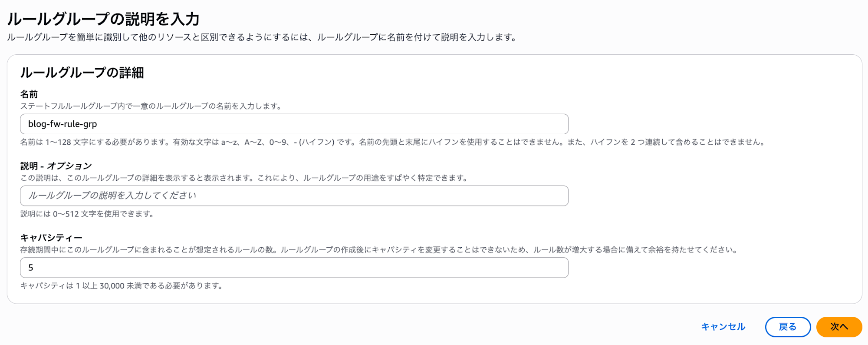Click the キャパシティー field label
The image size is (868, 345).
pyautogui.click(x=51, y=238)
